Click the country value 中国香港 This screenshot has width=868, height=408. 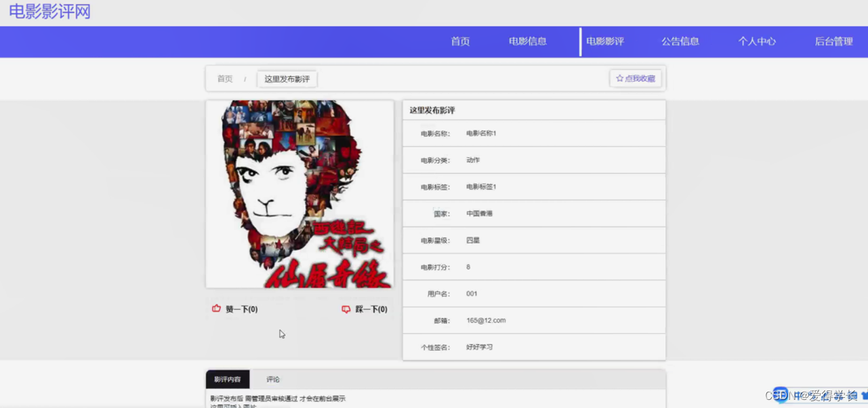pos(480,213)
